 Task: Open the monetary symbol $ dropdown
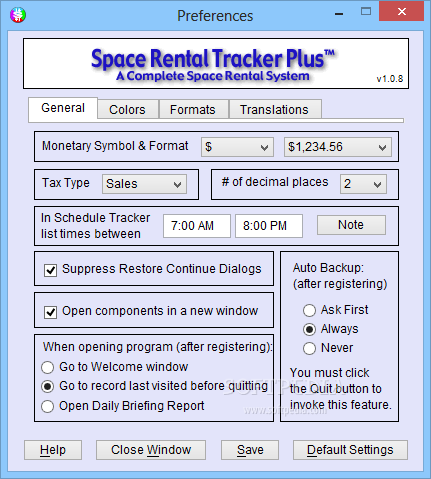[x=237, y=147]
